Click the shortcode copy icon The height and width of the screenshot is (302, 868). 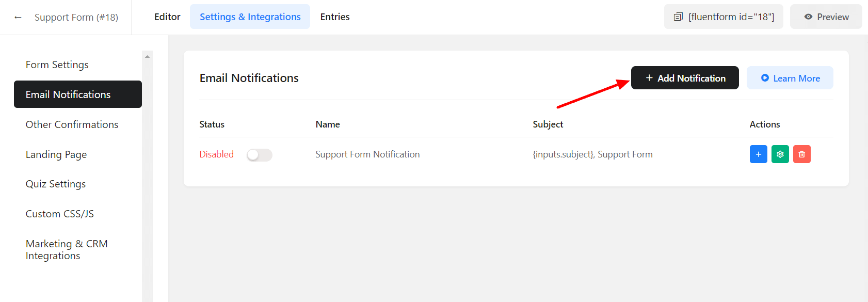pyautogui.click(x=678, y=17)
